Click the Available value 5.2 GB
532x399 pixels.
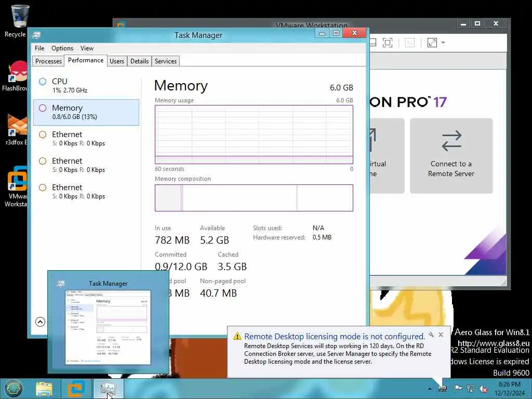pos(215,240)
